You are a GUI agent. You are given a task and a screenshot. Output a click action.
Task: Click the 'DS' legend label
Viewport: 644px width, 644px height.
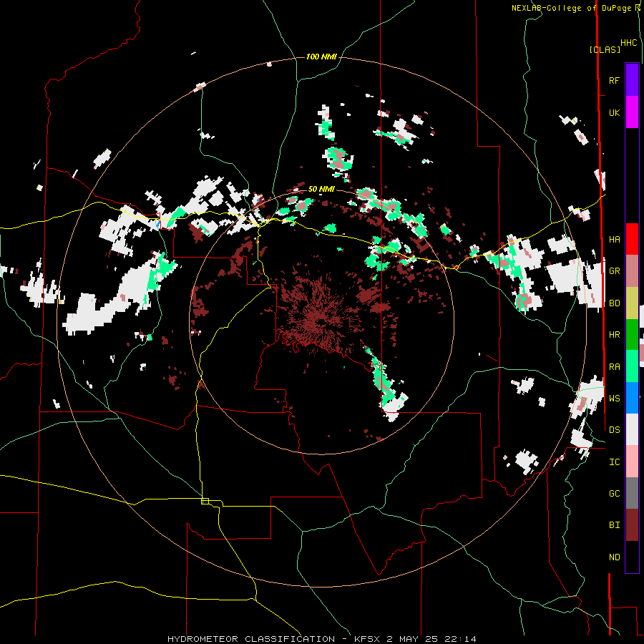pos(614,430)
